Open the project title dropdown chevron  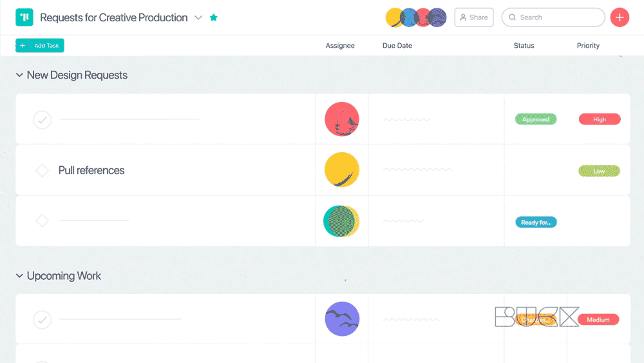coord(198,17)
